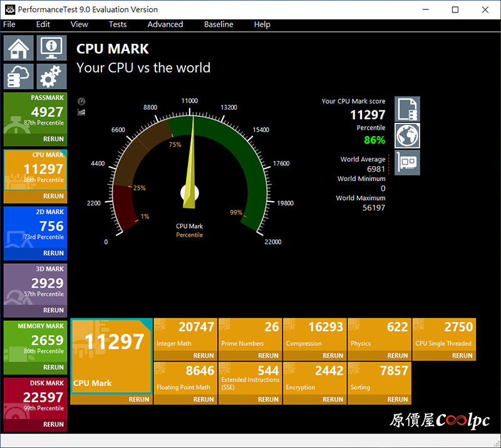Rerun the PASSMARK test suite
Image resolution: width=501 pixels, height=448 pixels.
coord(36,139)
